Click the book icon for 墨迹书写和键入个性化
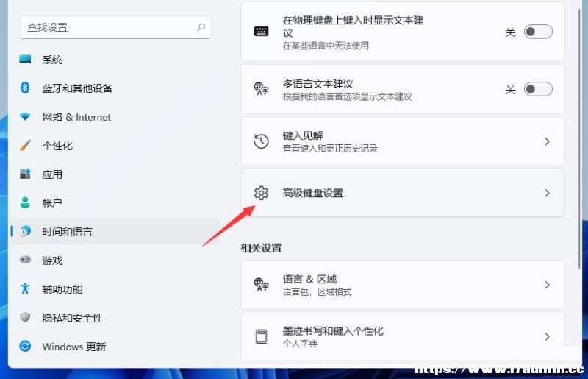 tap(262, 336)
